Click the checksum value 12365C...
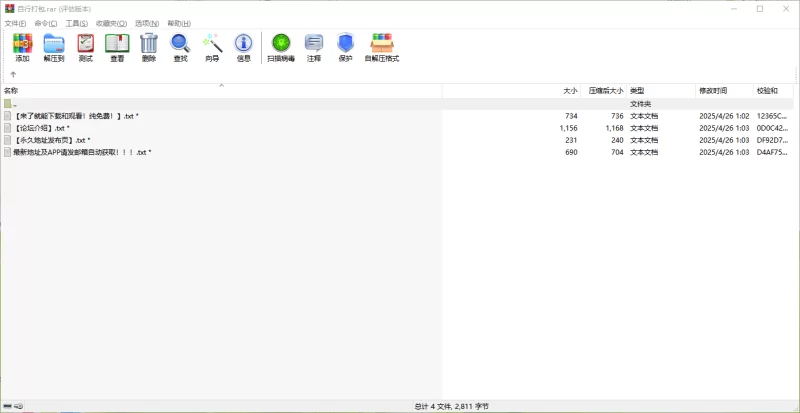 pyautogui.click(x=772, y=116)
